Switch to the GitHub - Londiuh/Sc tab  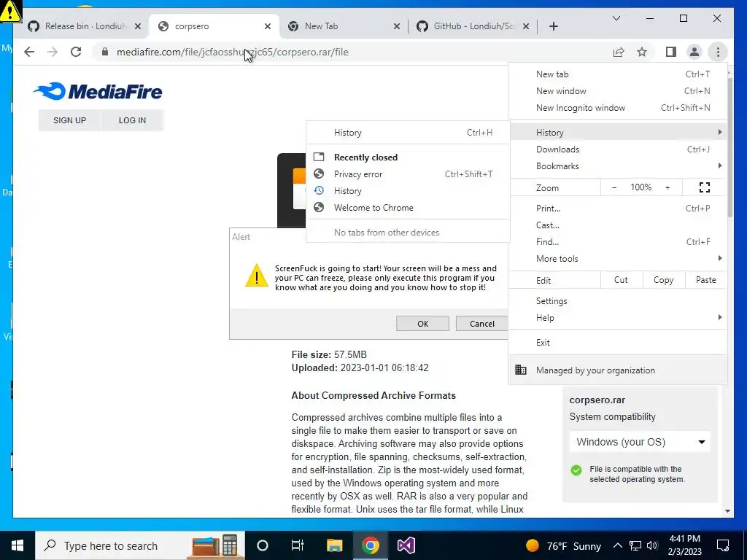click(473, 26)
